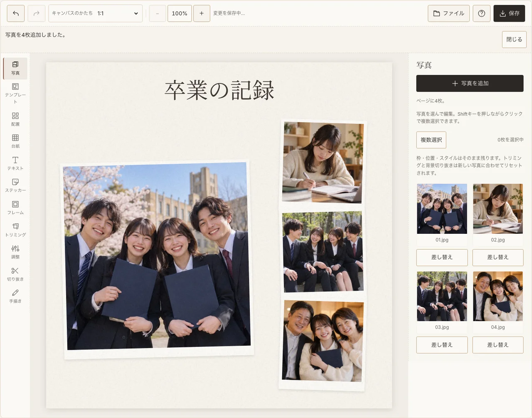The width and height of the screenshot is (532, 418).
Task: Click the 写真を追加 add photo button
Action: point(470,83)
